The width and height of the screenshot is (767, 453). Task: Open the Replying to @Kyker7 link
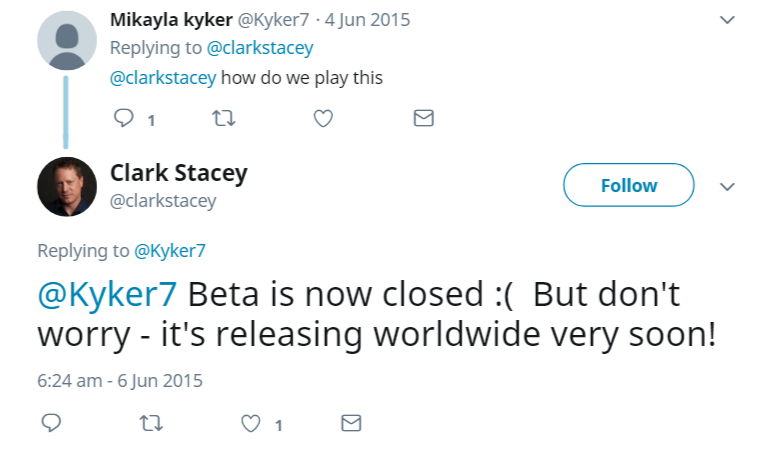point(169,250)
